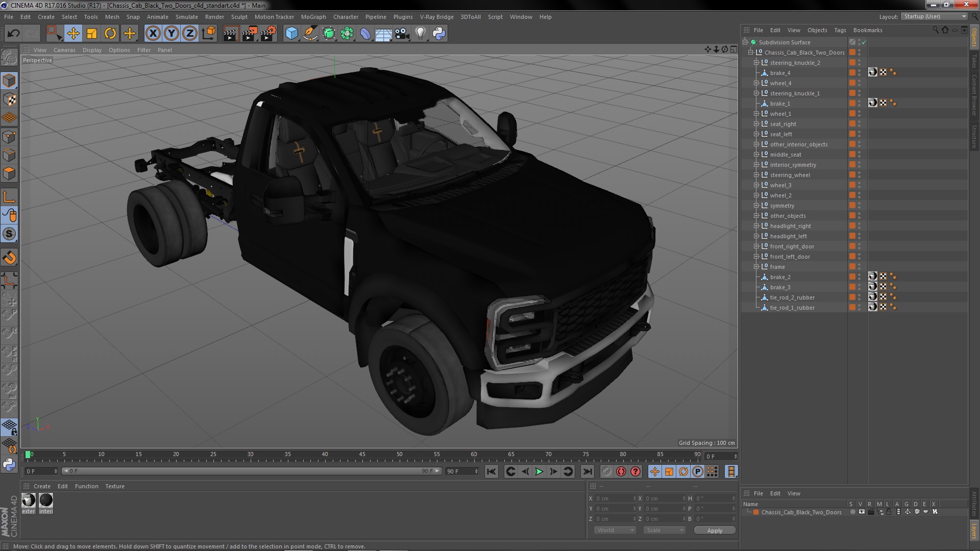Click the Apply button
The height and width of the screenshot is (551, 980).
click(x=715, y=531)
